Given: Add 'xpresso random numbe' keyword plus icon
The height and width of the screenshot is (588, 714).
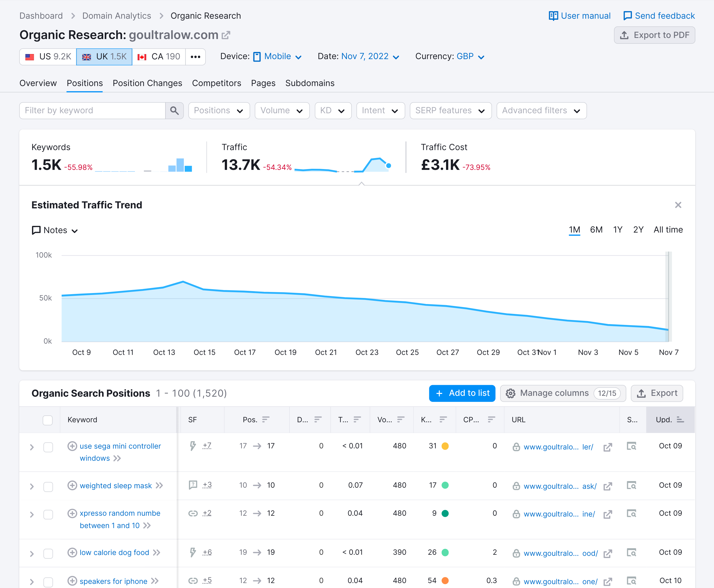Looking at the screenshot, I should (x=72, y=514).
